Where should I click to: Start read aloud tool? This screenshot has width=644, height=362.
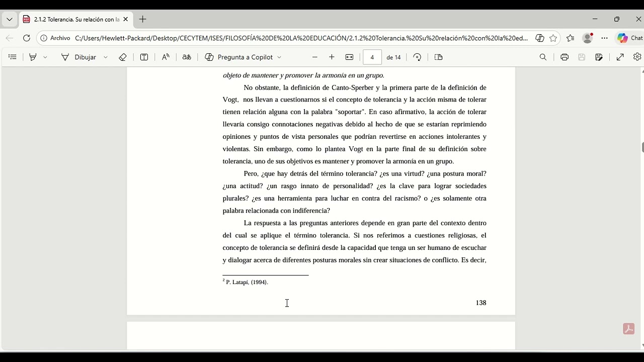[x=166, y=57]
